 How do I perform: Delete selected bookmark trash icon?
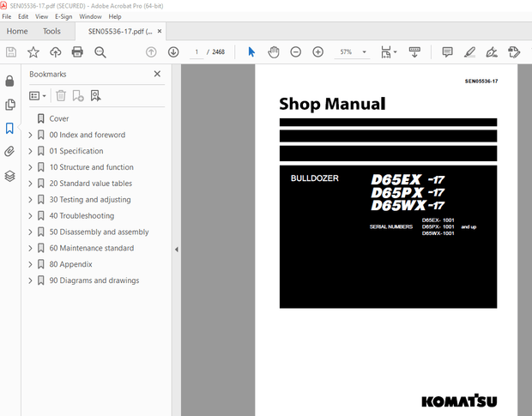[61, 95]
